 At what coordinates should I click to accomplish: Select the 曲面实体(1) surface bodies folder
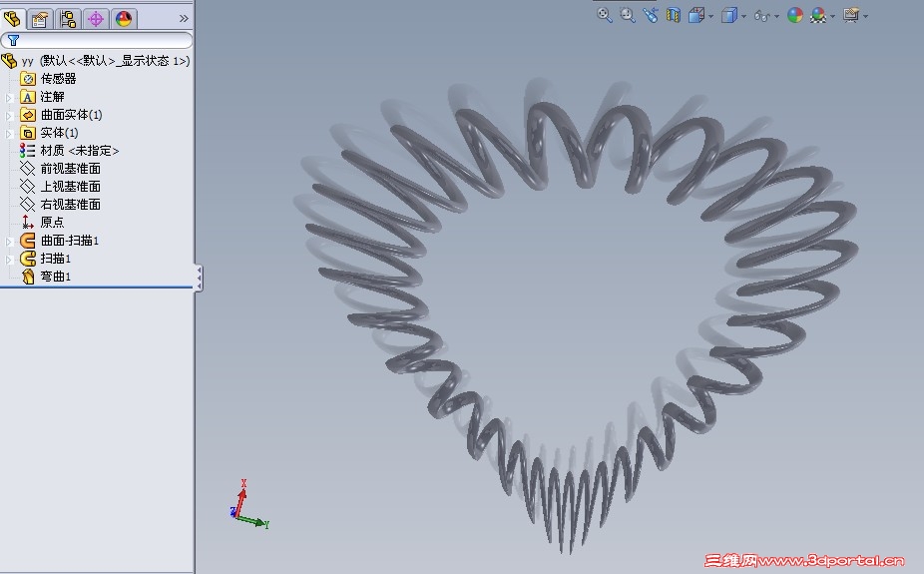tap(71, 115)
